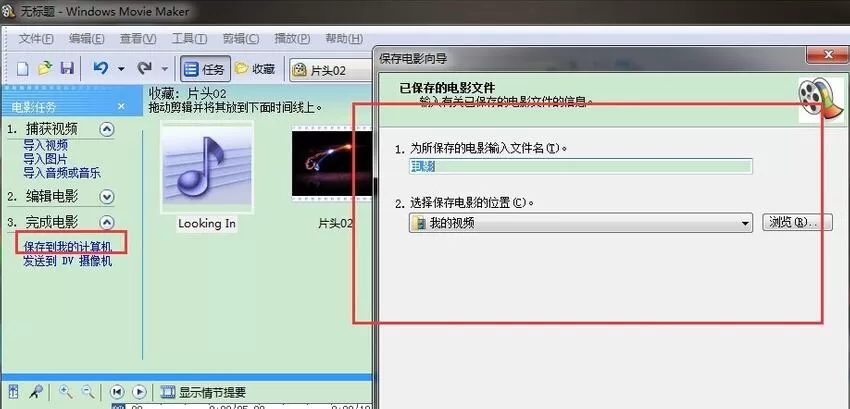The height and width of the screenshot is (409, 850).
Task: Open the 剪辑(C) menu
Action: click(x=241, y=39)
